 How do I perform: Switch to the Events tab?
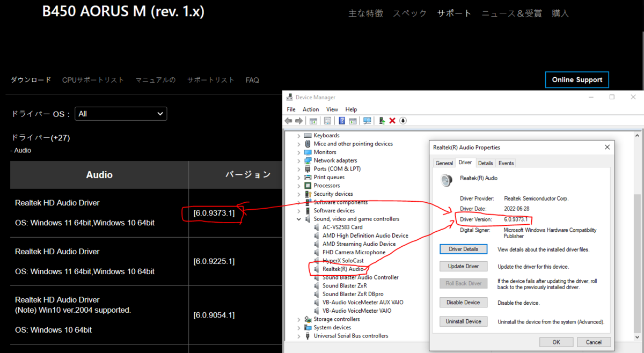coord(506,163)
